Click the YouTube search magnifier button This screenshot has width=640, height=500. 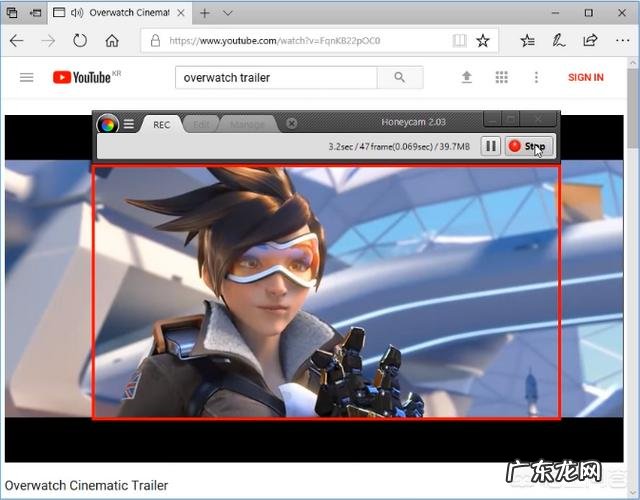coord(400,77)
